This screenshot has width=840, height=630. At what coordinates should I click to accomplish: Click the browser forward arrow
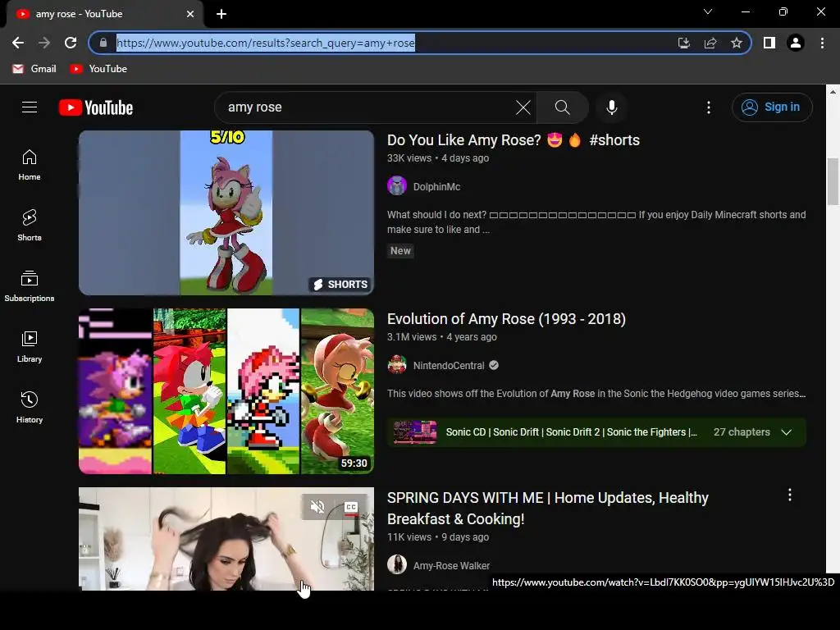coord(44,43)
